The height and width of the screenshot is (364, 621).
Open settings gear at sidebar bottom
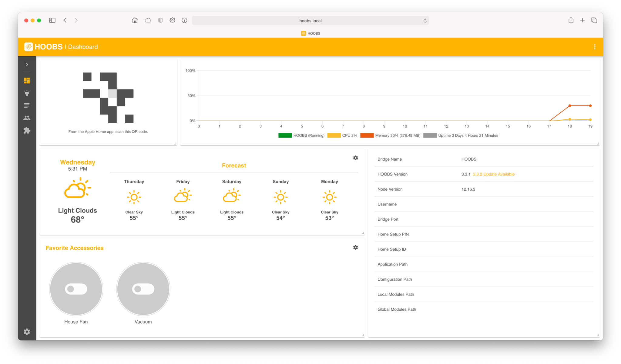tap(27, 332)
